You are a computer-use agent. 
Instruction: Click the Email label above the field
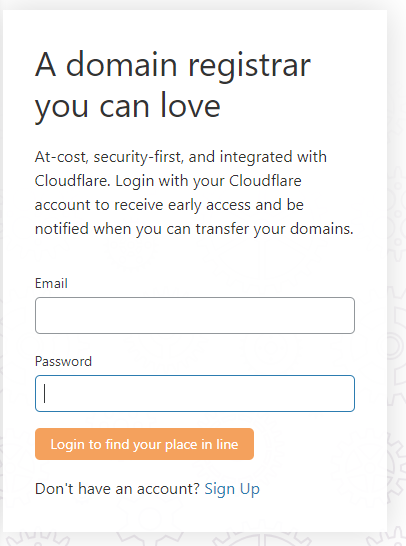click(x=51, y=283)
